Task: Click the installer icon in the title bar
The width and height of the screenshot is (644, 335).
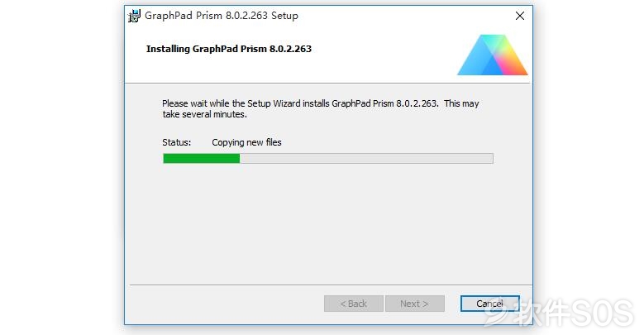Action: [134, 16]
